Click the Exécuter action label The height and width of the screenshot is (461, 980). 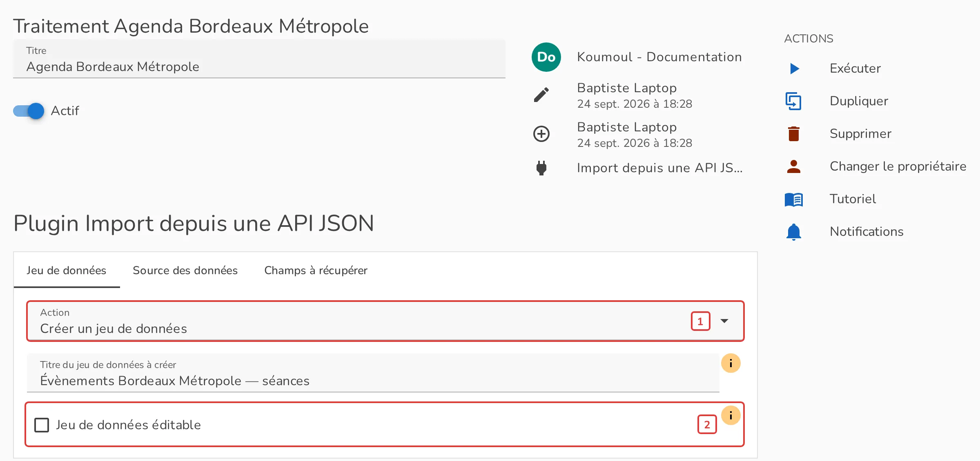pos(855,69)
